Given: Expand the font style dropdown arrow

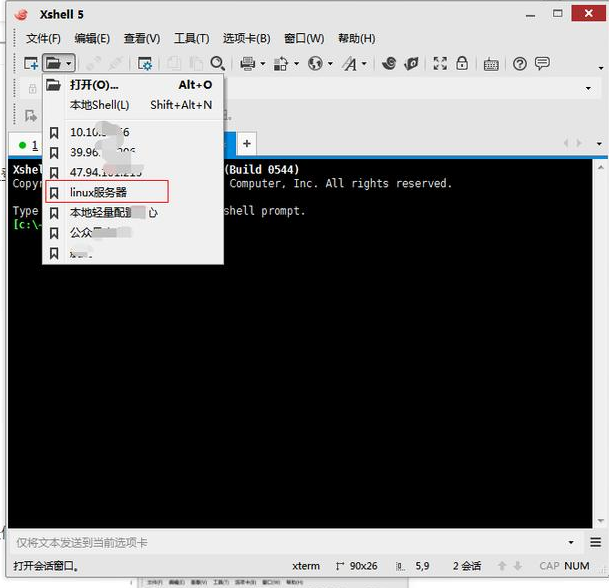Looking at the screenshot, I should pos(364,64).
